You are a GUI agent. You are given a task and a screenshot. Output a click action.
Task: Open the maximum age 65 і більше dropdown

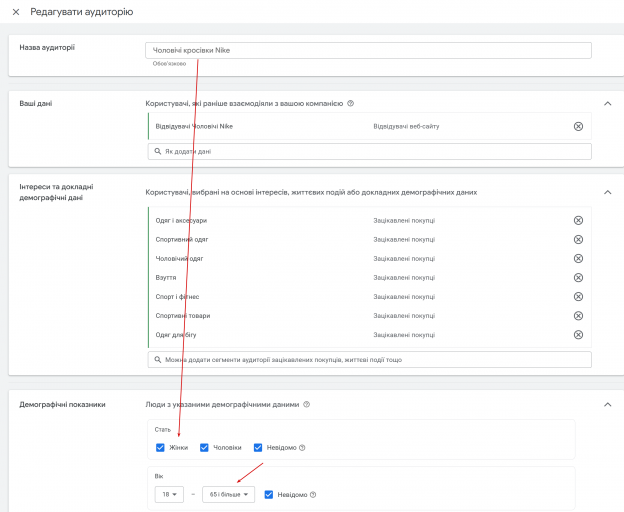pyautogui.click(x=228, y=494)
